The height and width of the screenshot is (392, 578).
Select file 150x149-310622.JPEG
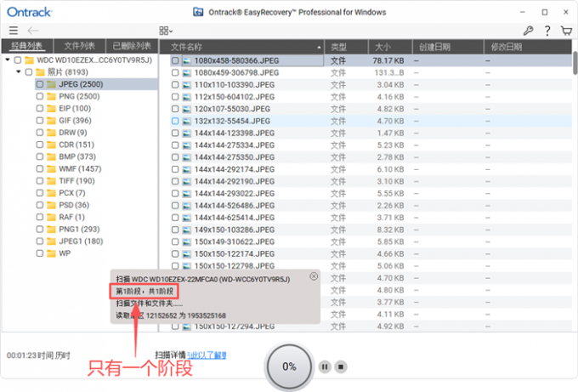pos(235,241)
